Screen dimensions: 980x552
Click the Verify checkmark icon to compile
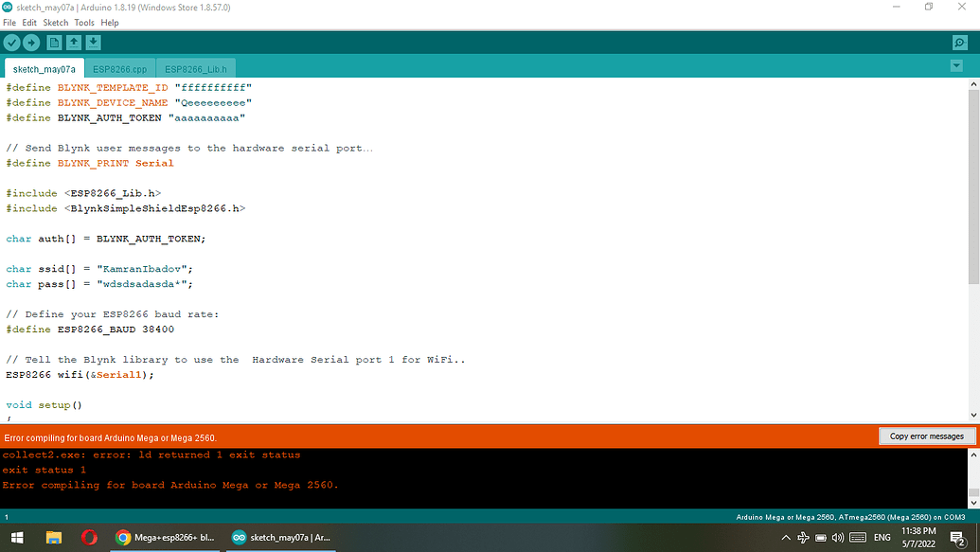click(x=11, y=42)
